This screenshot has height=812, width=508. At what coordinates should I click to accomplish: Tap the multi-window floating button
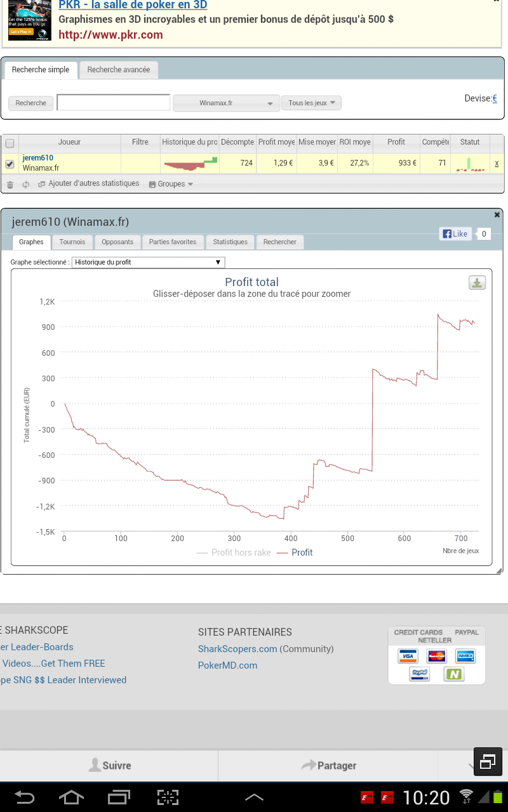(x=488, y=762)
